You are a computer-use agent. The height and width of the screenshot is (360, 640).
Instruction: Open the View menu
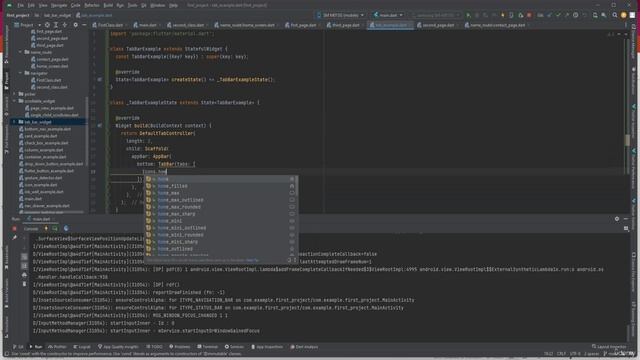click(x=43, y=5)
